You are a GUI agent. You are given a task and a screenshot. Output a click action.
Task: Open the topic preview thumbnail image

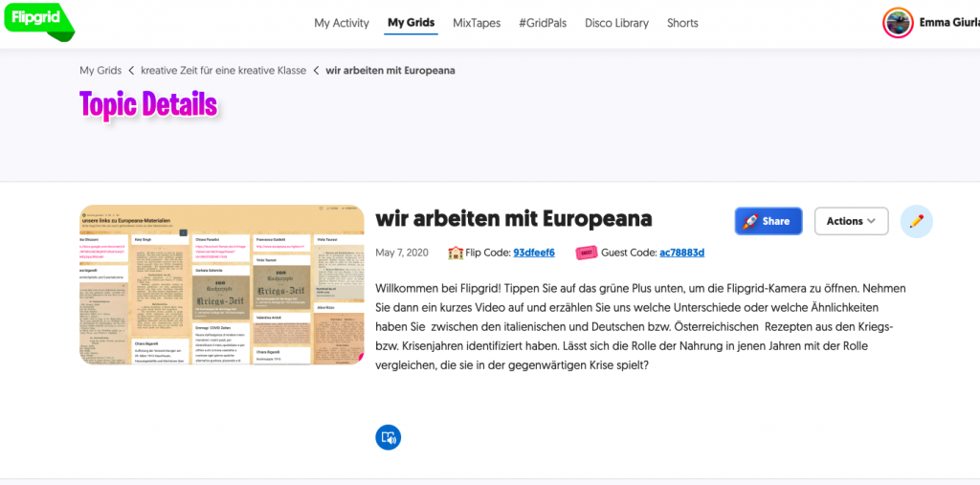pos(222,285)
